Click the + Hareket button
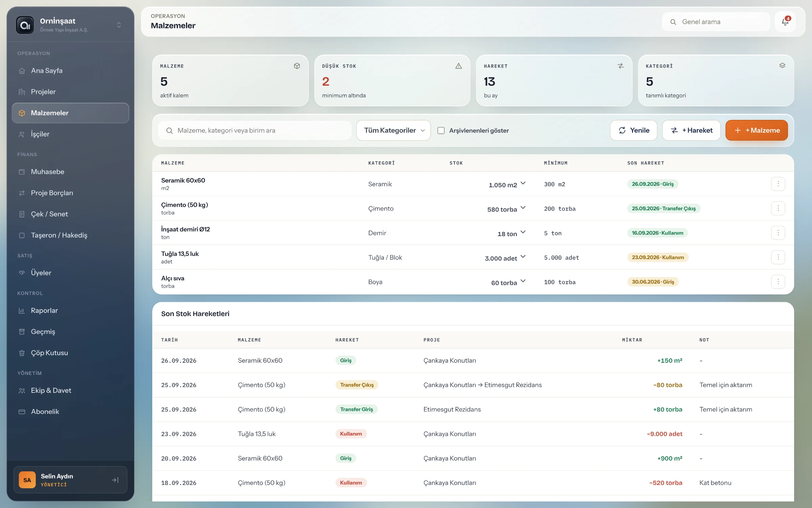The width and height of the screenshot is (812, 508). pos(691,130)
